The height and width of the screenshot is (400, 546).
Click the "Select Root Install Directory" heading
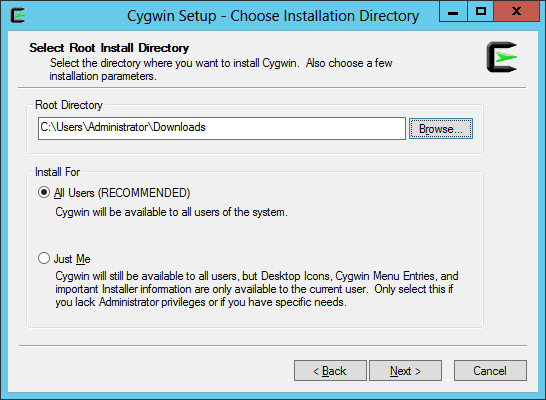pyautogui.click(x=109, y=48)
